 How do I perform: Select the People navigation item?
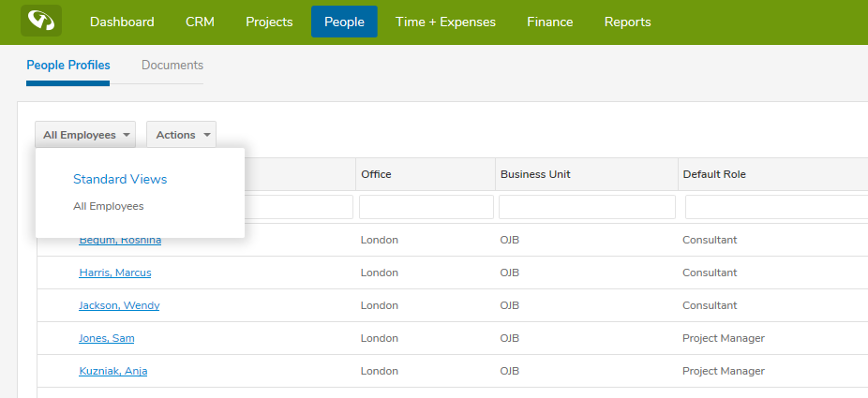pos(344,22)
